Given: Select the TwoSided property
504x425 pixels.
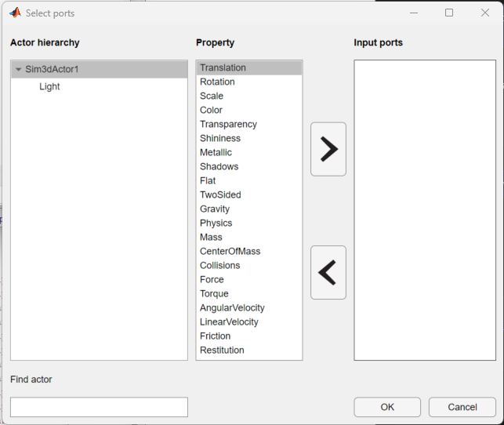Looking at the screenshot, I should (x=249, y=194).
